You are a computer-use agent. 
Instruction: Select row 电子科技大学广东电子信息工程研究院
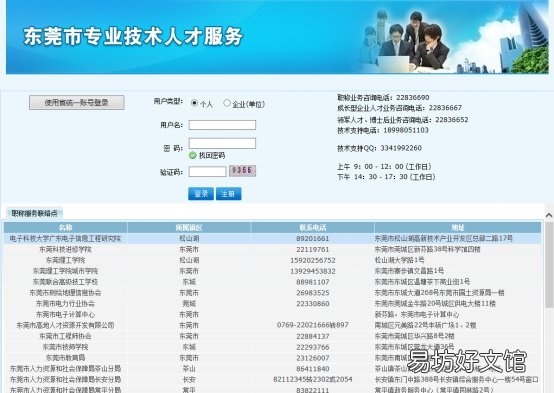pyautogui.click(x=272, y=239)
